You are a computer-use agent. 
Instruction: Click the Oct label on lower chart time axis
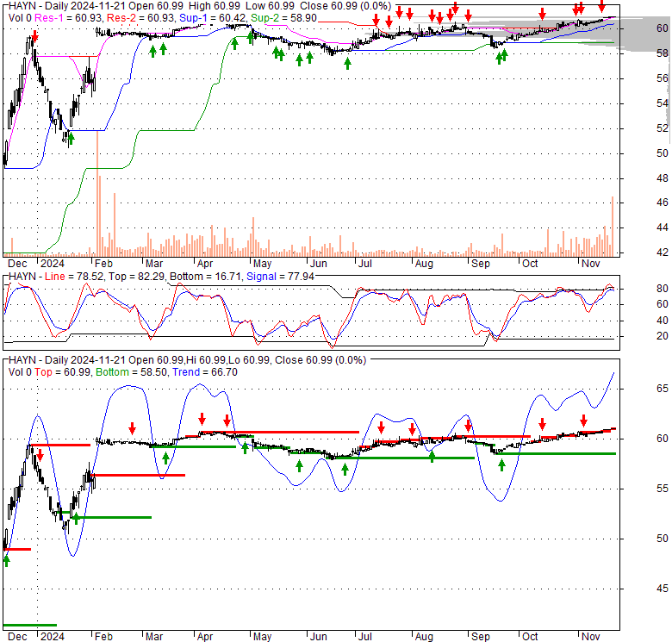click(530, 637)
